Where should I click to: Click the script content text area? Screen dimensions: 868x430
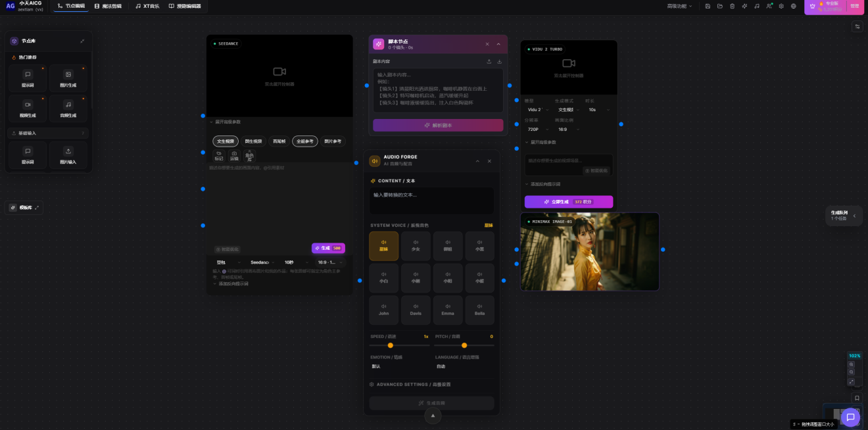(x=438, y=90)
